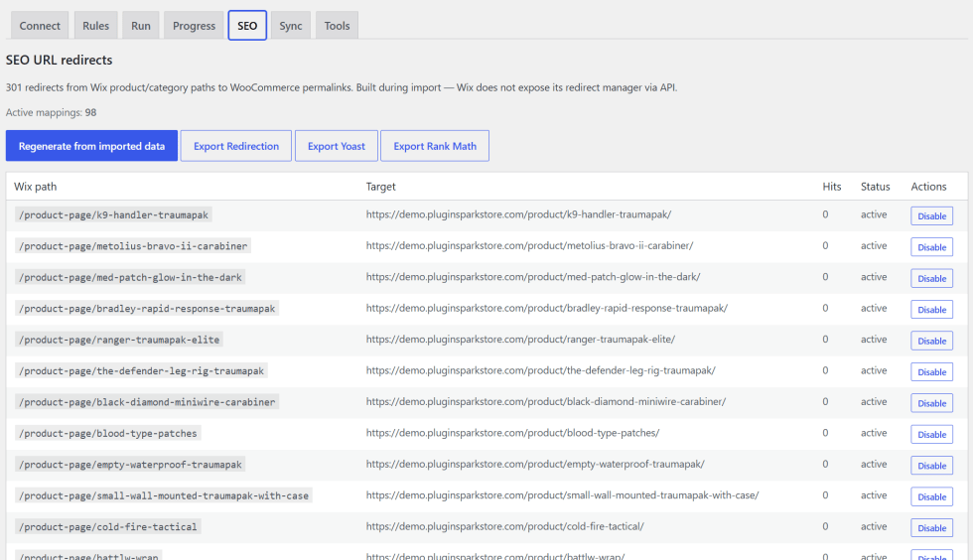The width and height of the screenshot is (973, 560).
Task: Disable the black-diamond-miniwire-carabiner redirect
Action: click(931, 403)
